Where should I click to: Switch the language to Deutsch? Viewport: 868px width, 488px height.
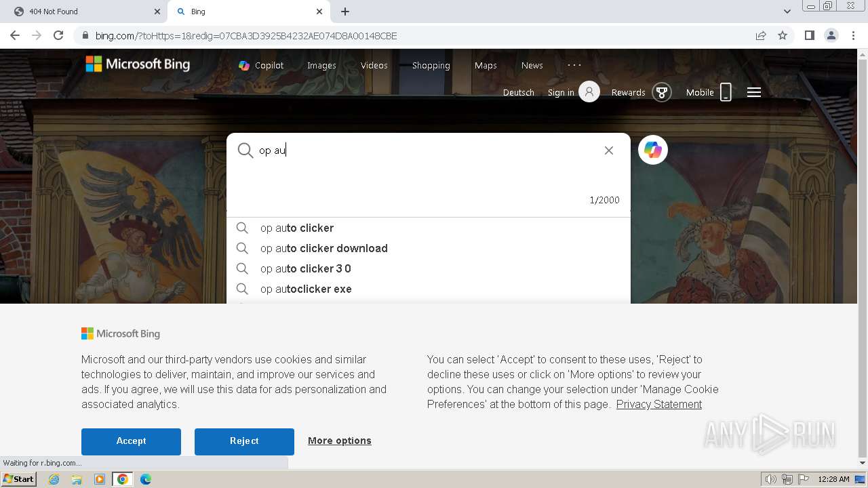tap(519, 92)
